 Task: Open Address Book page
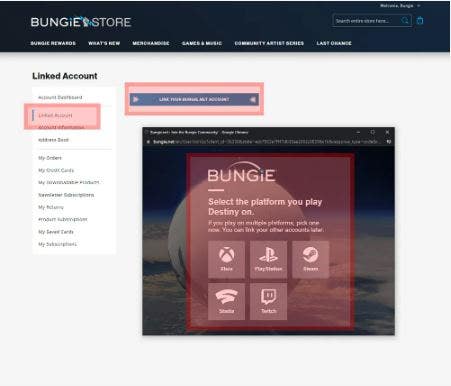coord(53,140)
